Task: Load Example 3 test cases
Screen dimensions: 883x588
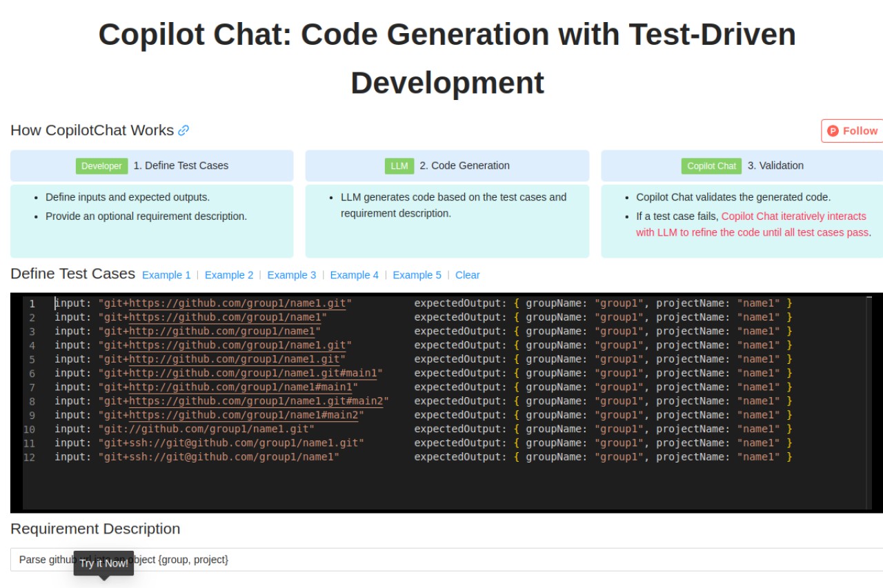Action: coord(292,275)
